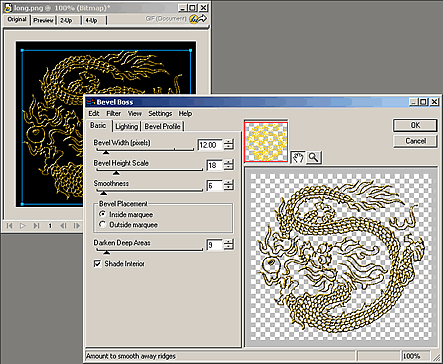Click the 100% zoom status field

(x=415, y=356)
